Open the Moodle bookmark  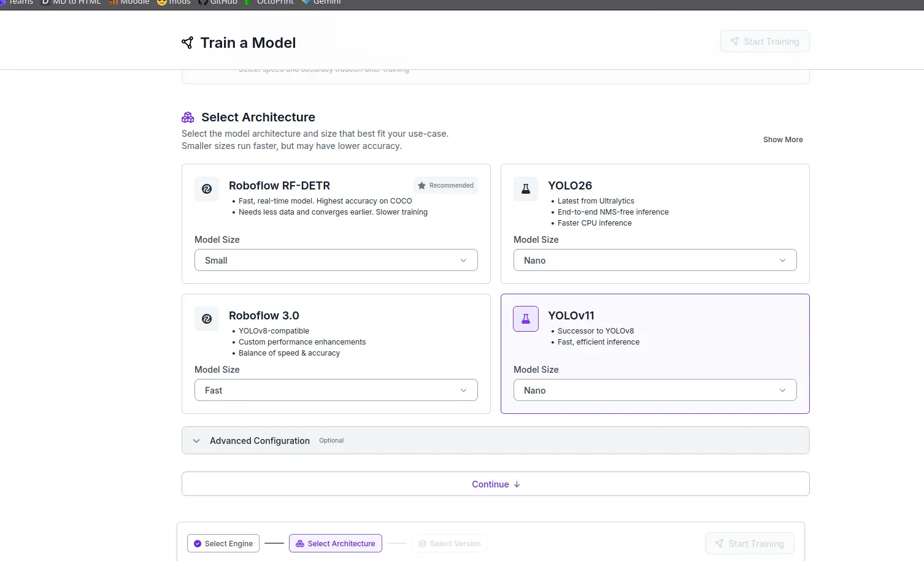[x=129, y=2]
